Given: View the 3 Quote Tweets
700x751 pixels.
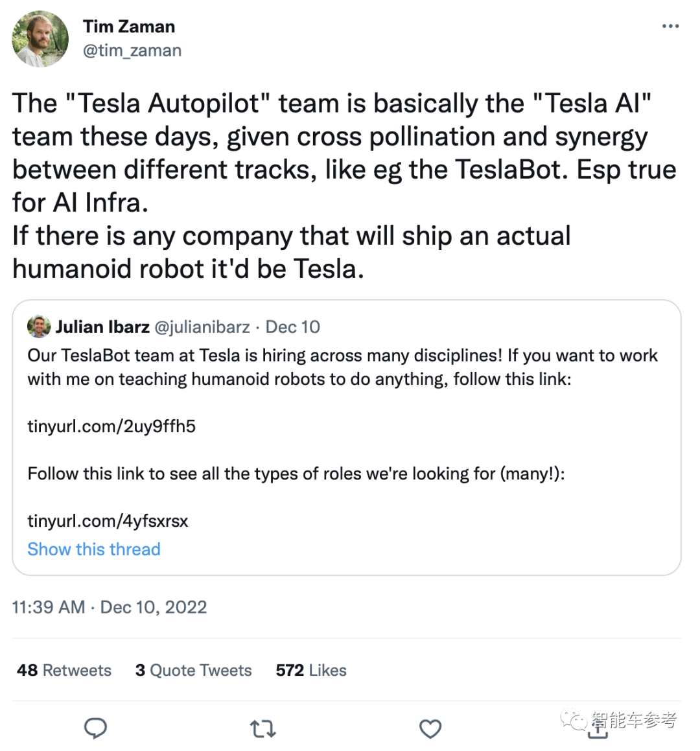Looking at the screenshot, I should 193,670.
